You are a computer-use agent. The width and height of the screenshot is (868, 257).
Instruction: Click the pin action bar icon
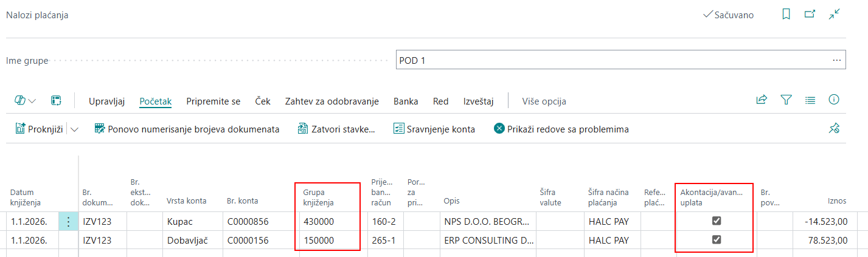click(x=834, y=129)
